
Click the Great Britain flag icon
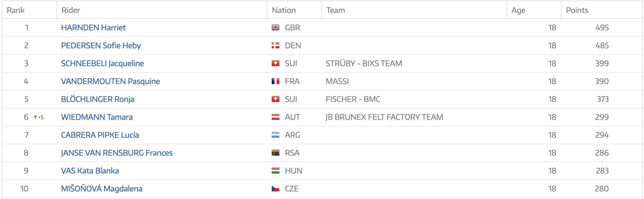pyautogui.click(x=275, y=28)
